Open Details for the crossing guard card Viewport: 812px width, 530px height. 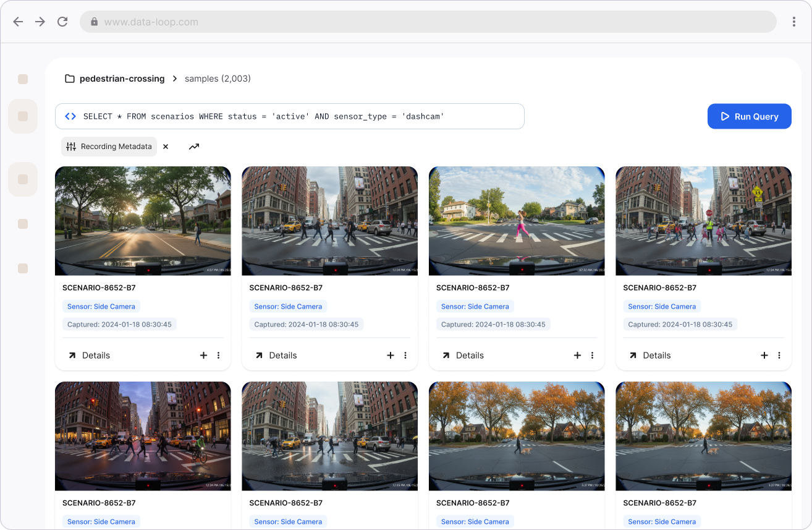pos(649,356)
